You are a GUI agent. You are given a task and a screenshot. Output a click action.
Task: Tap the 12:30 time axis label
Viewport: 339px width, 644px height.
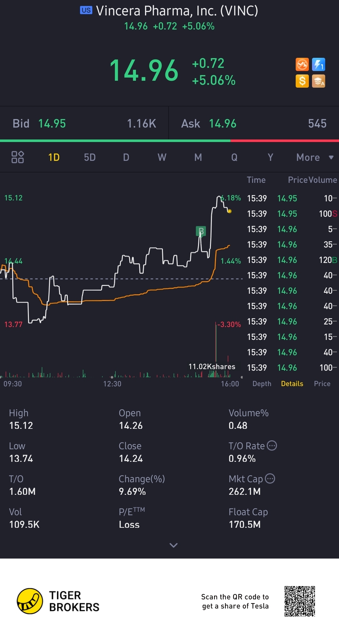point(112,384)
